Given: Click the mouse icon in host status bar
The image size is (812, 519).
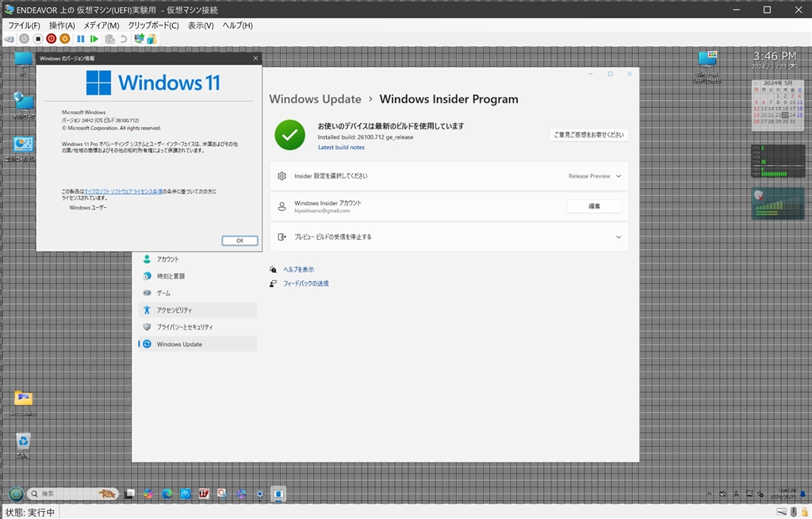Looking at the screenshot, I should click(x=793, y=513).
